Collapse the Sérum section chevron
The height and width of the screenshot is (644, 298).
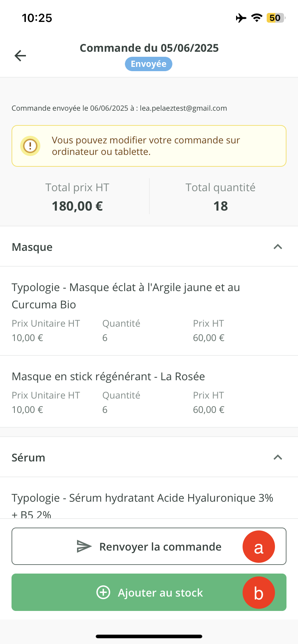coord(277,457)
